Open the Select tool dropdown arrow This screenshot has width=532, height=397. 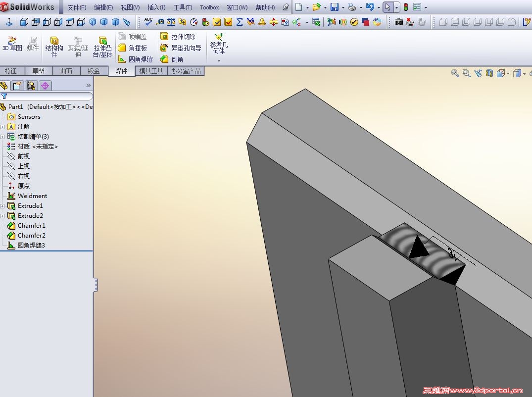(396, 7)
